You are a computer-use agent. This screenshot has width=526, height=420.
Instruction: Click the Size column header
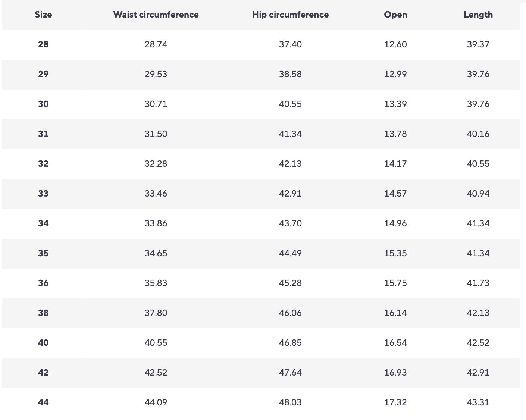point(43,15)
